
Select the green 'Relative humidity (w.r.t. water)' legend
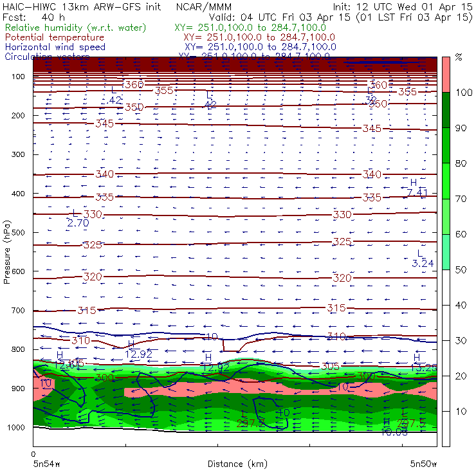pos(76,28)
